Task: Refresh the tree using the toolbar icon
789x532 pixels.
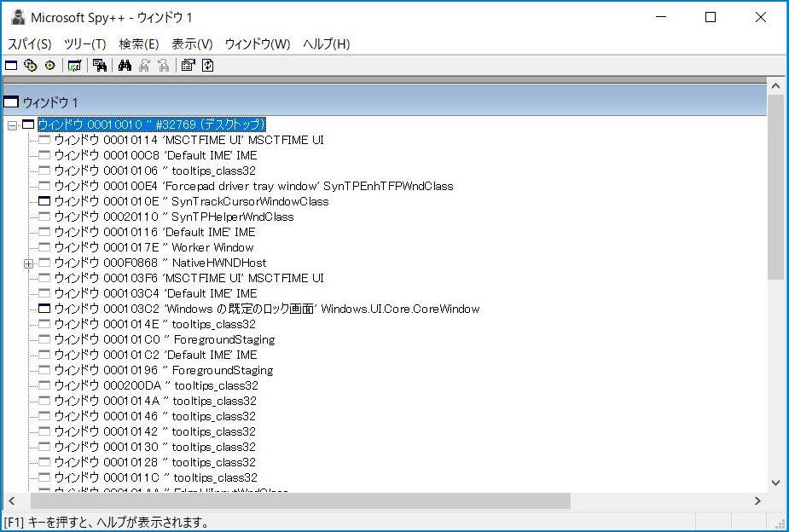Action: (208, 66)
